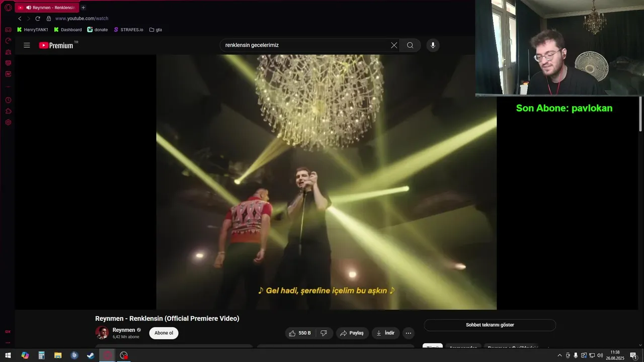This screenshot has width=644, height=362.
Task: Reload the YouTube page
Action: pos(38,19)
